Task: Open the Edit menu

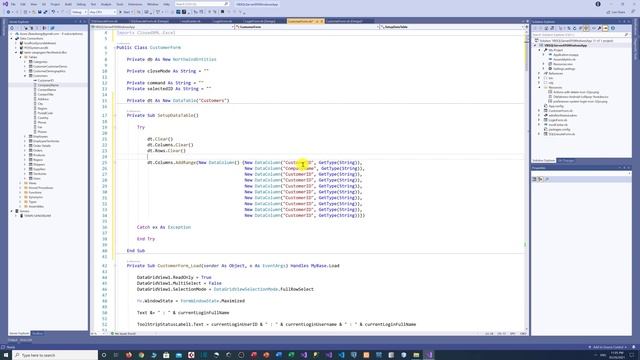Action: (x=23, y=4)
